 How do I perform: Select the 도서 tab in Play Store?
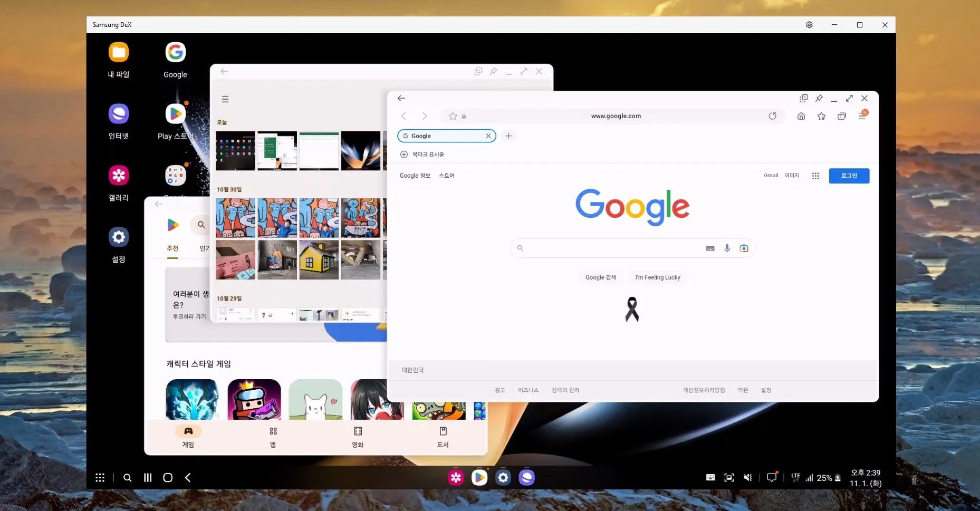(x=443, y=437)
